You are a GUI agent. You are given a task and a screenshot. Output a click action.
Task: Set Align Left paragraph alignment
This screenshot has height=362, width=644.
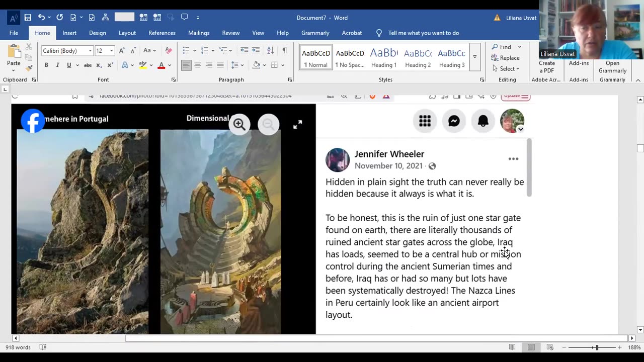point(186,65)
